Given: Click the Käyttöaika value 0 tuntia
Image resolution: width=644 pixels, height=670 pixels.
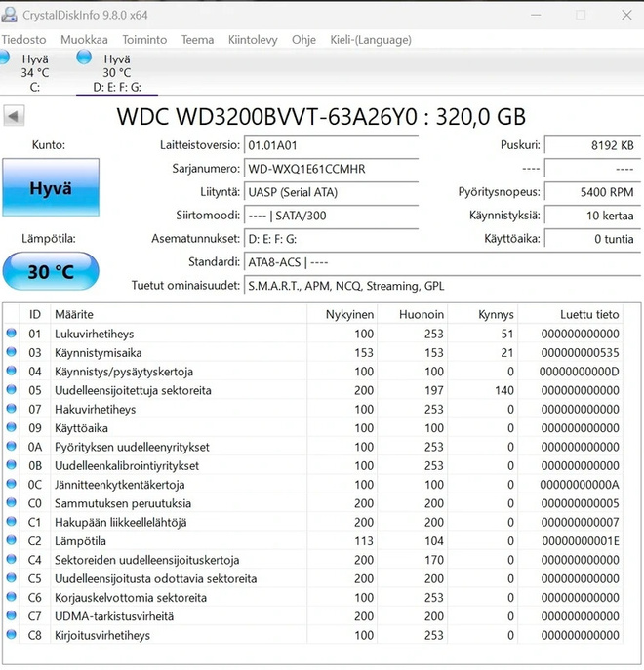Looking at the screenshot, I should coord(592,239).
